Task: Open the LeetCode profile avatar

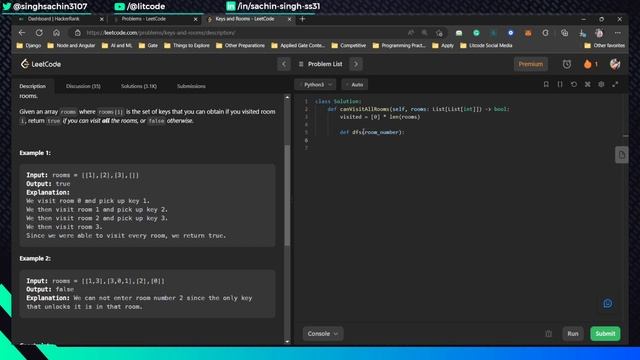Action: pyautogui.click(x=615, y=64)
